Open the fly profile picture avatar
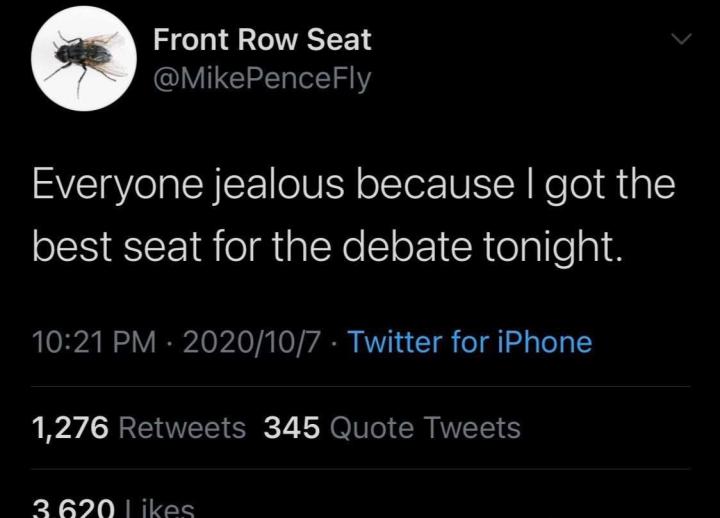 [x=84, y=58]
